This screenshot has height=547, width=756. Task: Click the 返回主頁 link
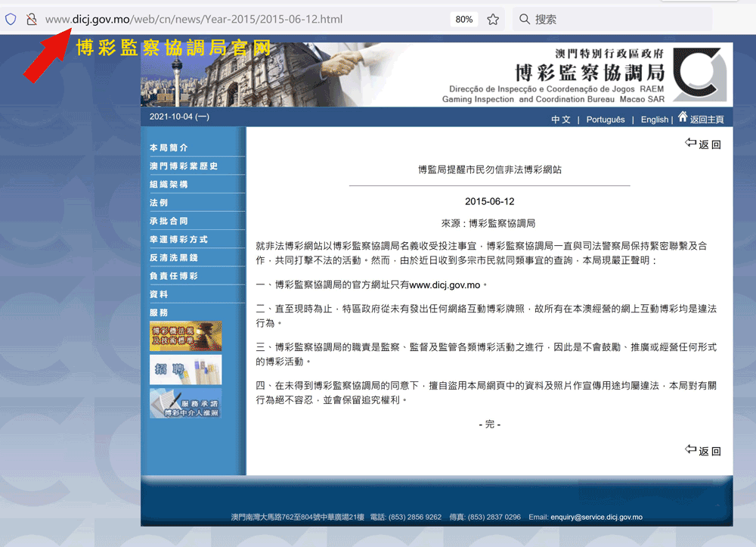point(707,120)
